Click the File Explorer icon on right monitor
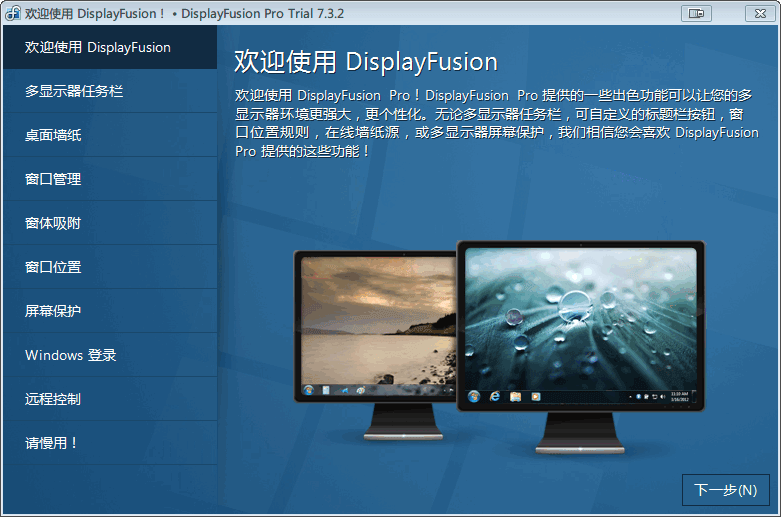The width and height of the screenshot is (781, 517). (515, 396)
